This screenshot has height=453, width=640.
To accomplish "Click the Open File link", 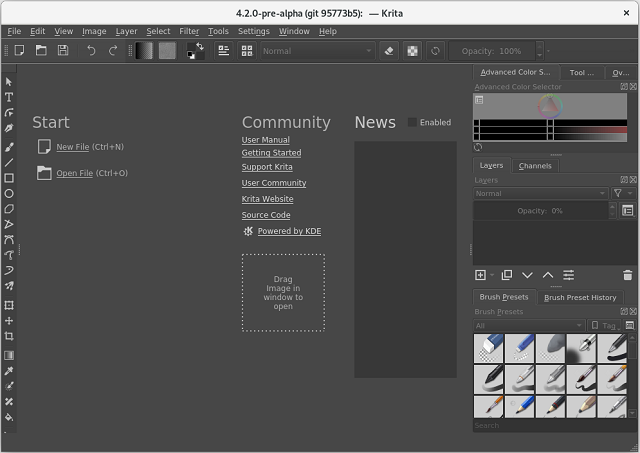I will (75, 173).
